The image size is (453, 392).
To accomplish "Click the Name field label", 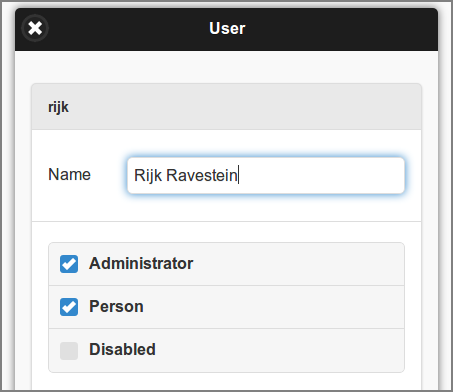I will 69,174.
